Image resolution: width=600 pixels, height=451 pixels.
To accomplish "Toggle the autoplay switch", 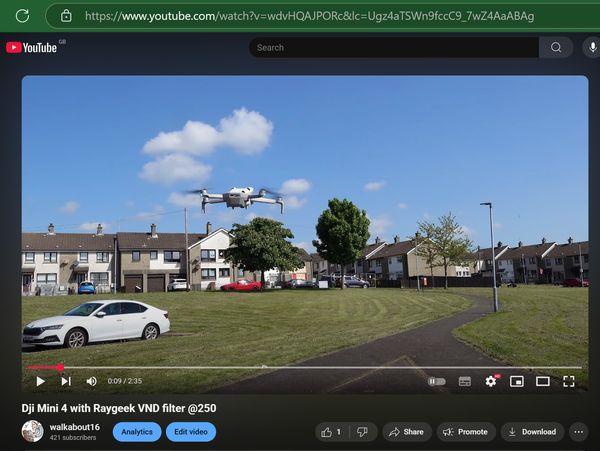I will [x=437, y=381].
